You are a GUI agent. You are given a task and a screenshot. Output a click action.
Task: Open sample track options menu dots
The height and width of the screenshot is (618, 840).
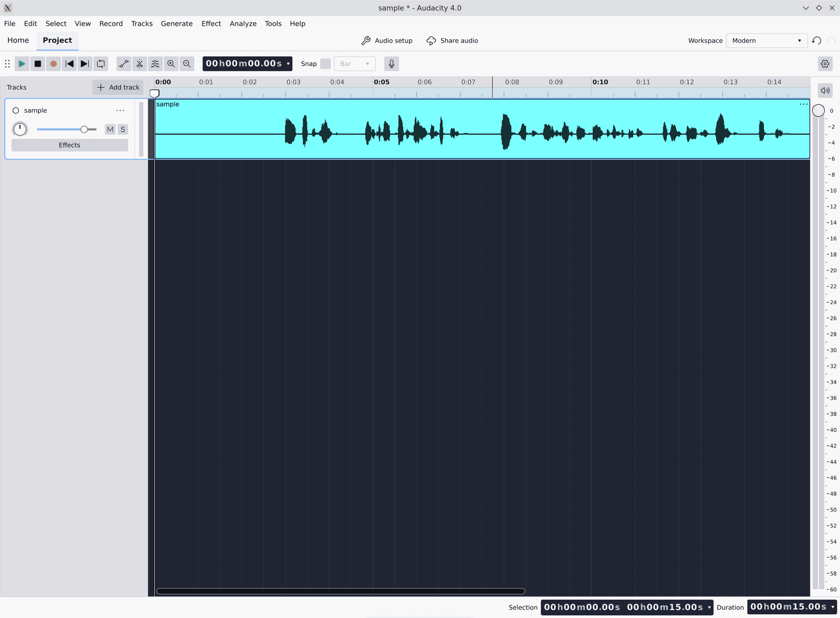[120, 111]
